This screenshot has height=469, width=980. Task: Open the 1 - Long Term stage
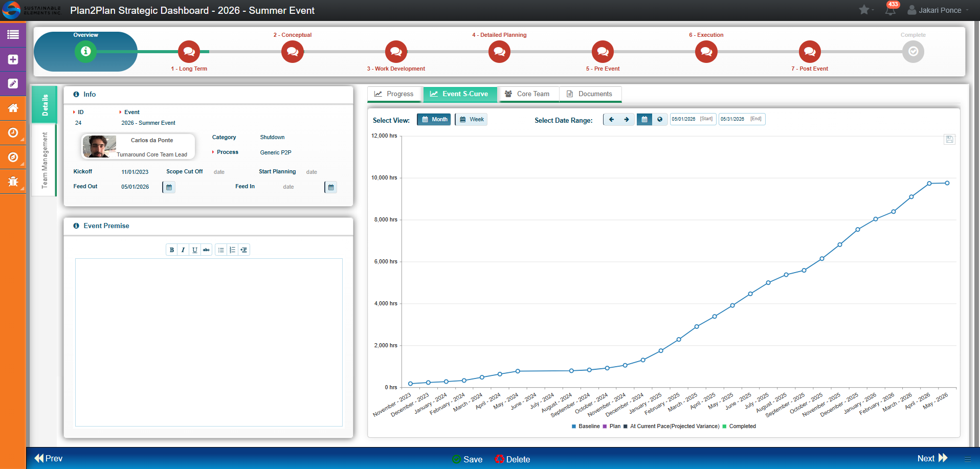(189, 52)
